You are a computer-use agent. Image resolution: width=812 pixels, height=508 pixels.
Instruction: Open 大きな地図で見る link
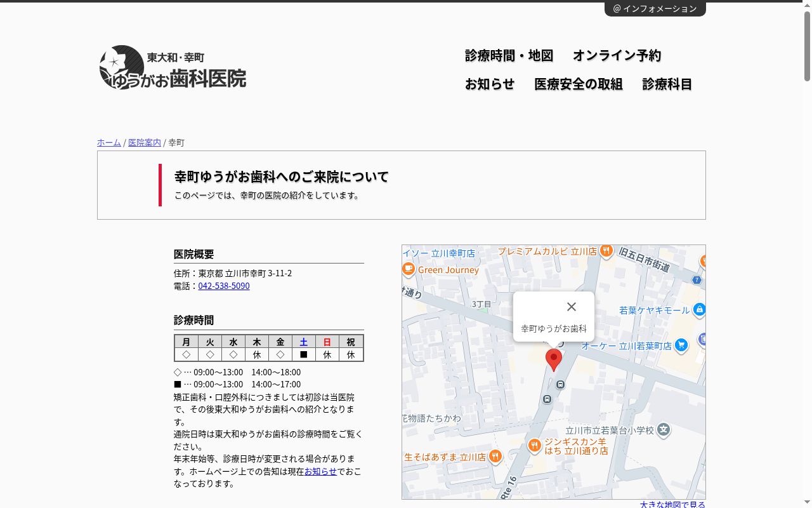[x=672, y=504]
